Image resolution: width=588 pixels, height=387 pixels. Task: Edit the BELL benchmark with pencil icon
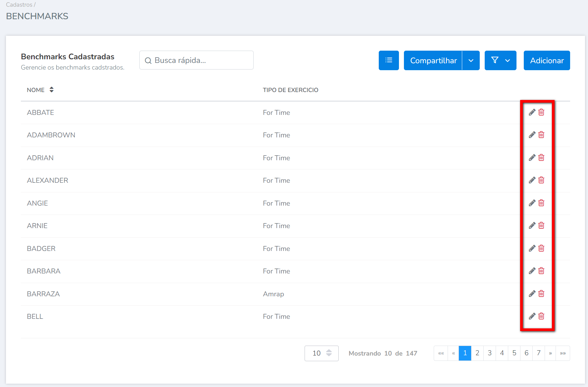(532, 316)
